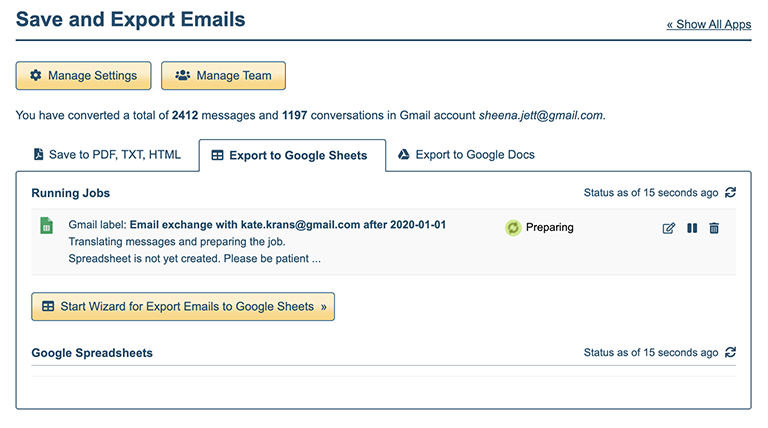Click the Google Spreadsheets heading
Image resolution: width=768 pixels, height=428 pixels.
point(92,353)
